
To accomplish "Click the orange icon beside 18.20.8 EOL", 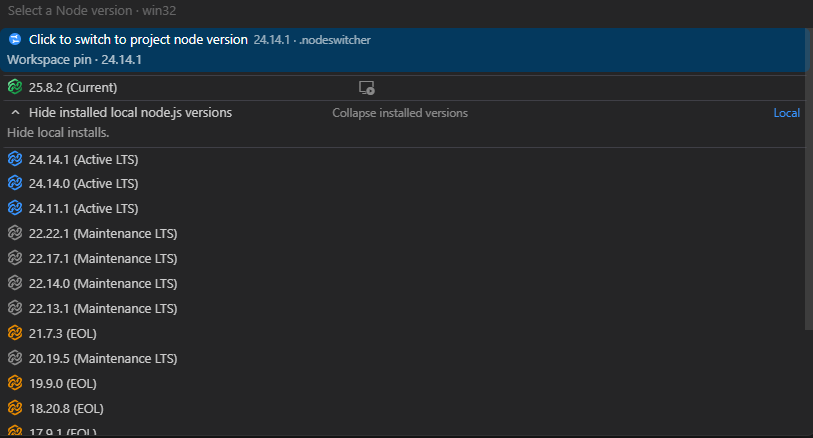I will [x=15, y=408].
